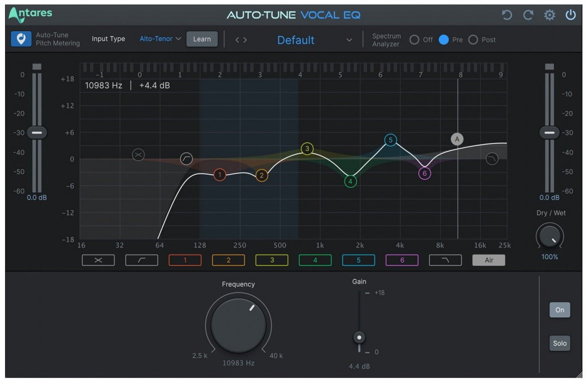This screenshot has width=588, height=382.
Task: Select band 1 node on EQ curve
Action: pyautogui.click(x=220, y=174)
